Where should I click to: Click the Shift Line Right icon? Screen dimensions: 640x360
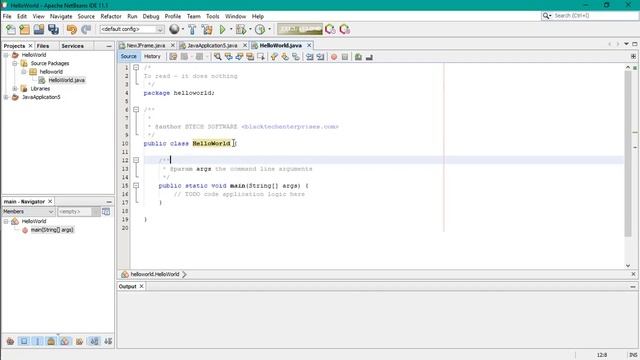pyautogui.click(x=320, y=57)
